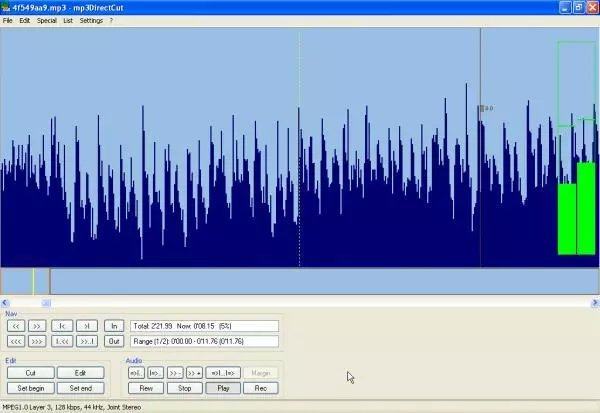The image size is (600, 413).
Task: Zoom with the Out button
Action: coord(114,341)
